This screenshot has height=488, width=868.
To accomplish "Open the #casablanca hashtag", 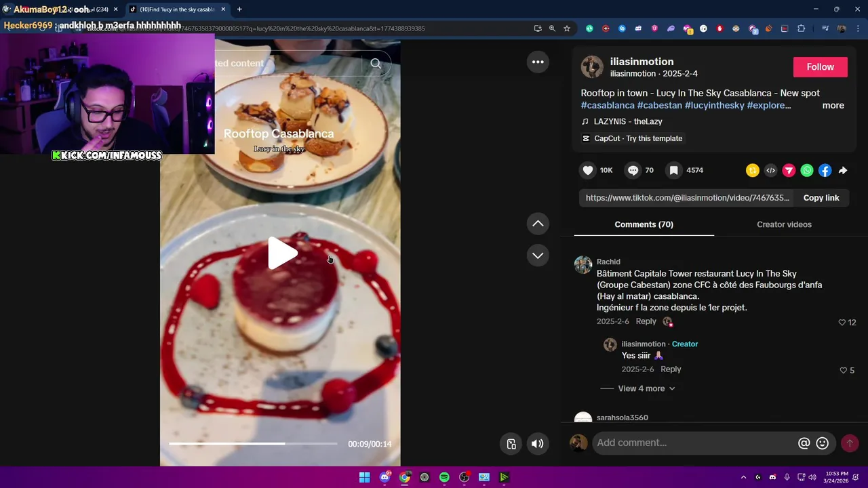I will [x=608, y=106].
